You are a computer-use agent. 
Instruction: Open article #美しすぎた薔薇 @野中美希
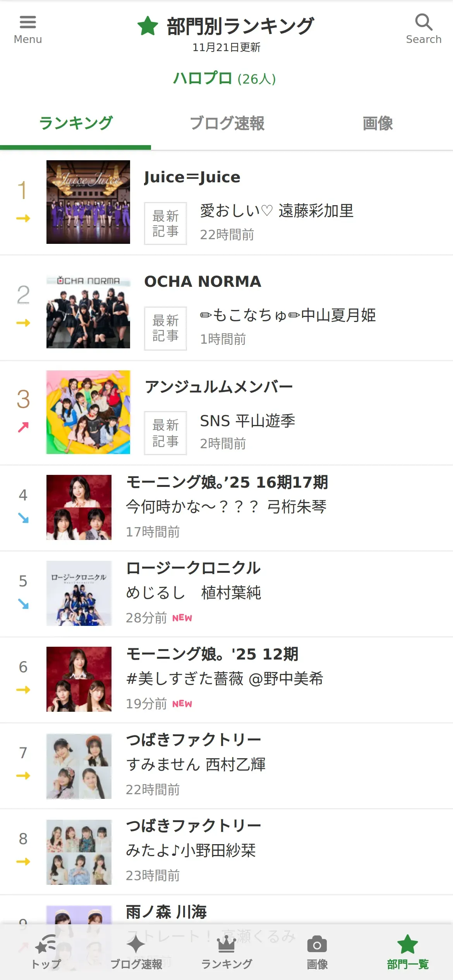coord(225,678)
